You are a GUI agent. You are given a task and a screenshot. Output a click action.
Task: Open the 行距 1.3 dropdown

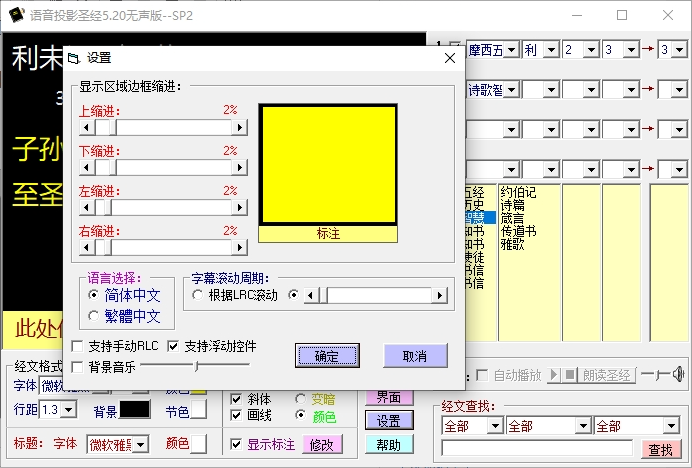[68, 410]
